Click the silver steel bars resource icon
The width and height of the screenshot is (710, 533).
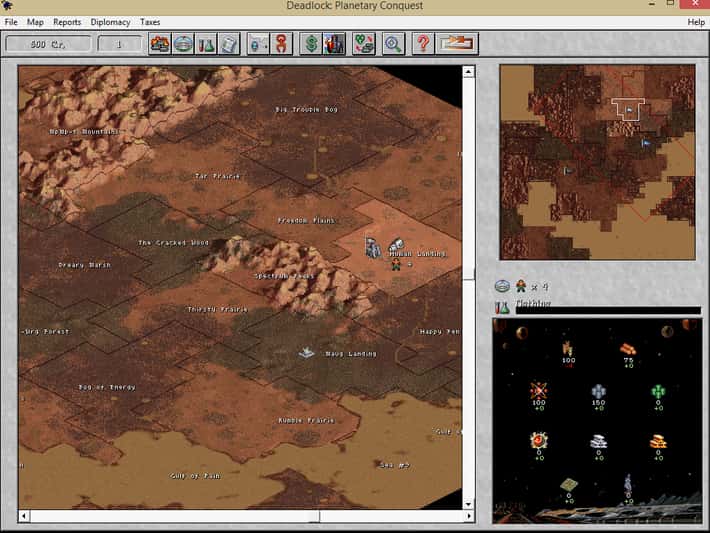pos(598,442)
